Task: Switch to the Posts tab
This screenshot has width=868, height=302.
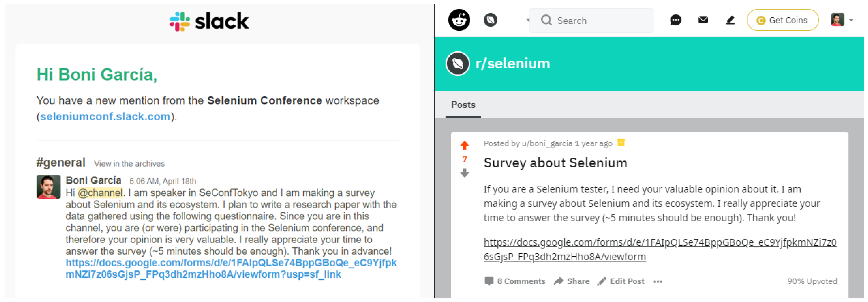Action: tap(463, 105)
